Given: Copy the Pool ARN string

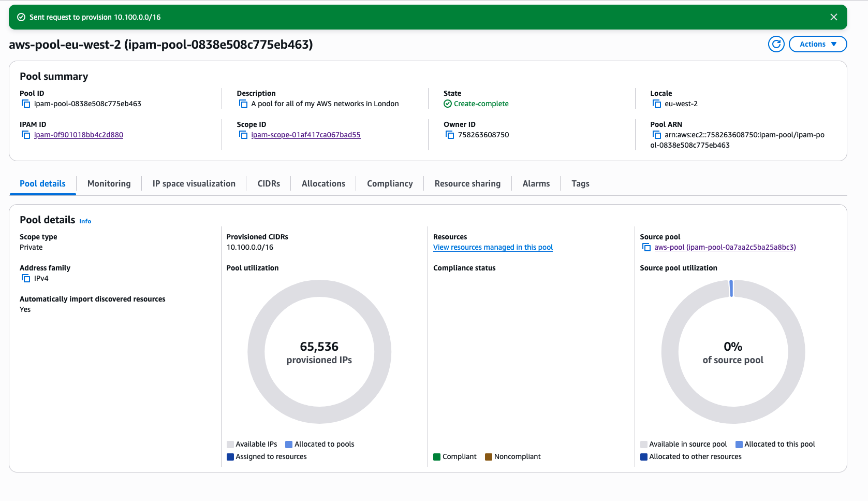Looking at the screenshot, I should pos(657,135).
